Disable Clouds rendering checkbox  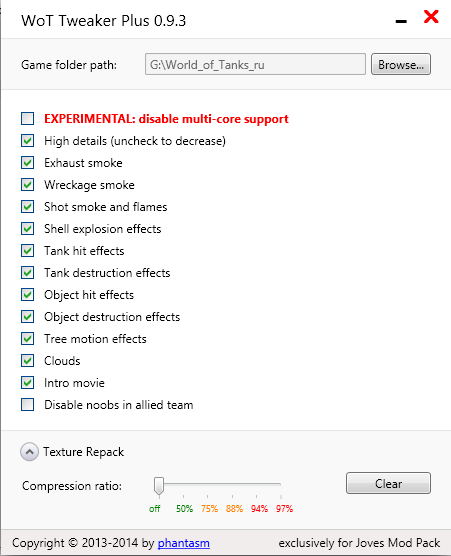[28, 361]
